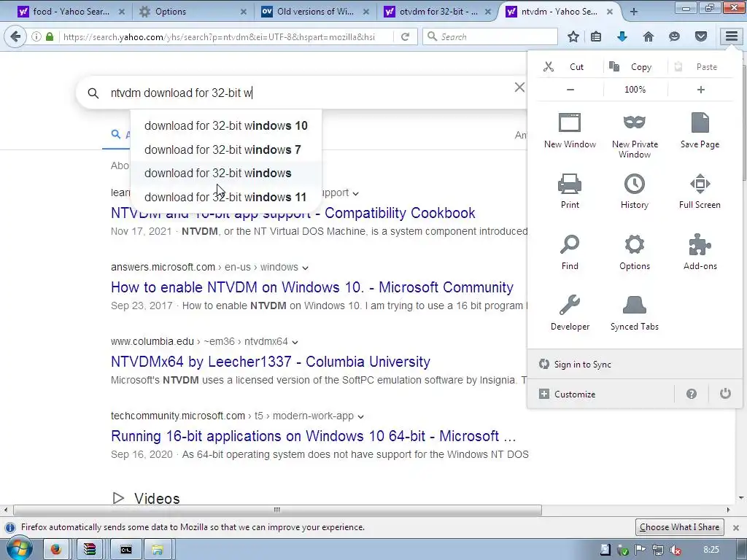This screenshot has height=560, width=747.
Task: Select suggestion download for 32-bit windows 10
Action: click(x=226, y=125)
